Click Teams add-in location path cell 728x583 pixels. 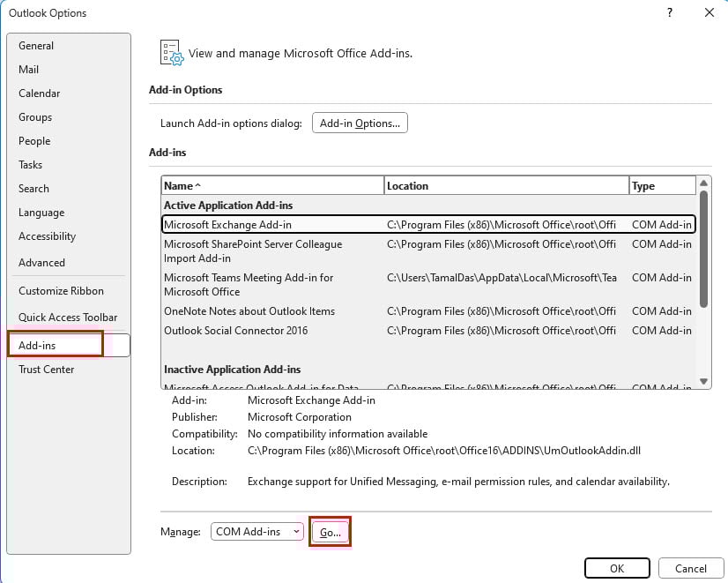point(501,278)
